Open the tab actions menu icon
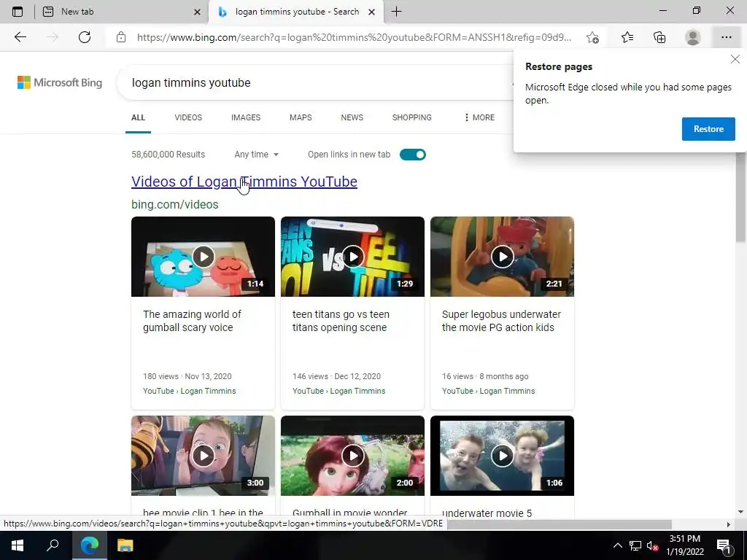The width and height of the screenshot is (747, 560). (18, 12)
